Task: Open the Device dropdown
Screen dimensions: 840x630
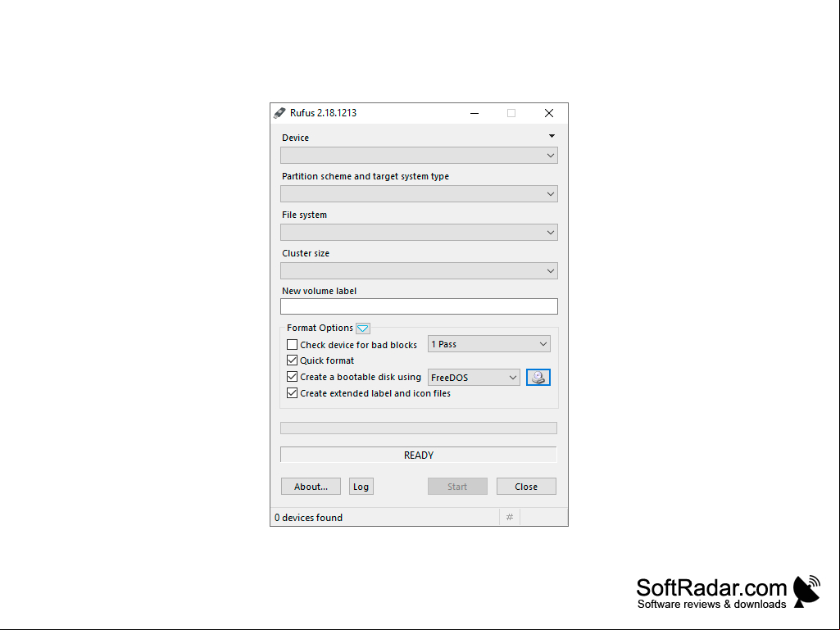Action: pos(419,156)
